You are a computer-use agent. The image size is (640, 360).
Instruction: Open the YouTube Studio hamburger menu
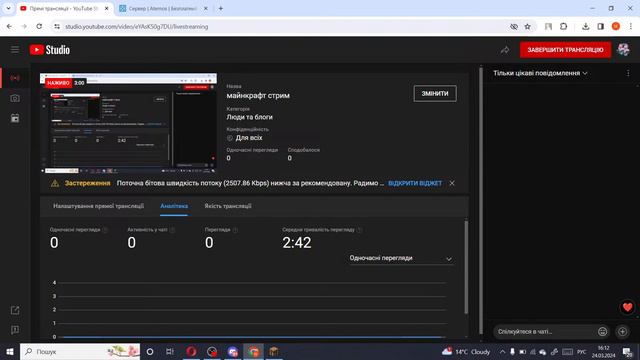[15, 50]
